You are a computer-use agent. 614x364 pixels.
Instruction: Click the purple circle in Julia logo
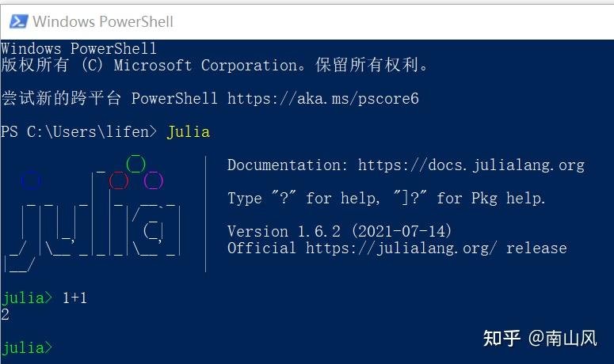tap(153, 180)
